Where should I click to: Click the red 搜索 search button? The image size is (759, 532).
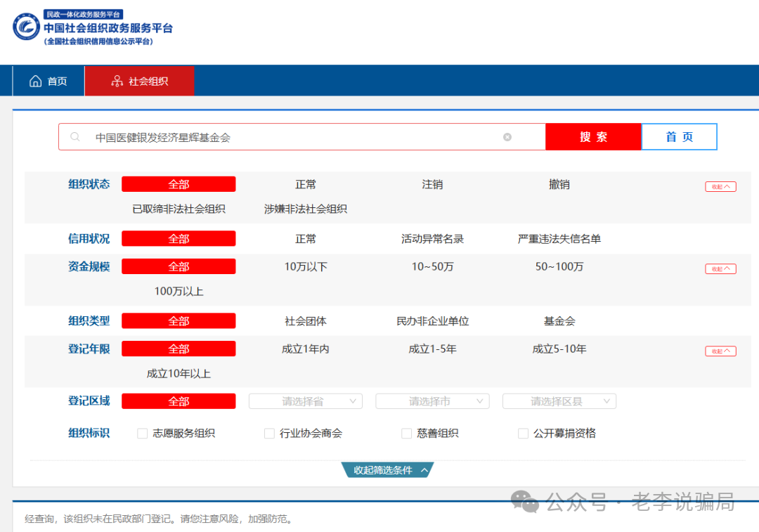tap(593, 136)
